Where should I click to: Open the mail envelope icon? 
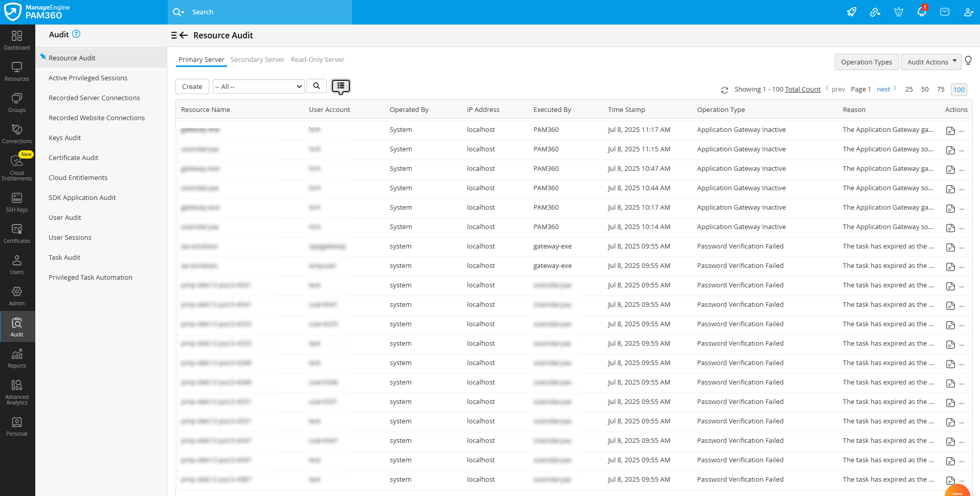945,12
